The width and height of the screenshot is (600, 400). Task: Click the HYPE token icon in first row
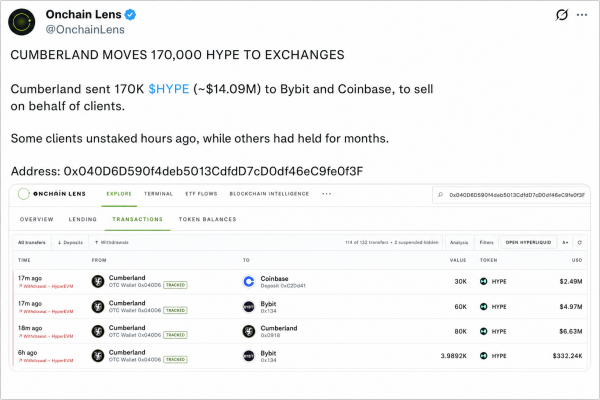point(484,281)
